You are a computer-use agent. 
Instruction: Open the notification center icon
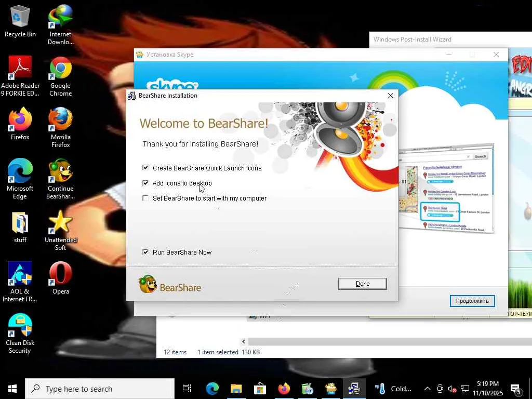(516, 389)
